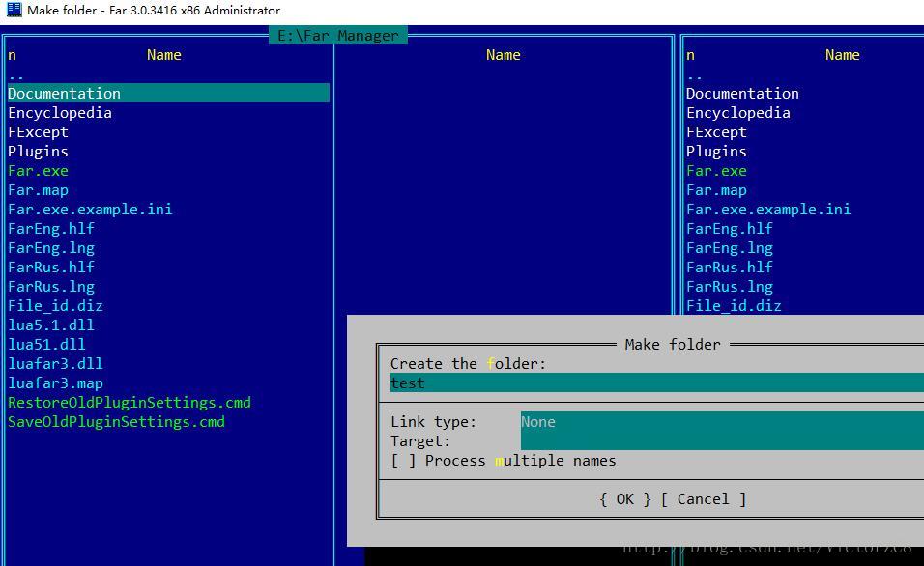Select Far.exe.example.ini in the right panel
Image resolution: width=924 pixels, height=566 pixels.
[768, 209]
